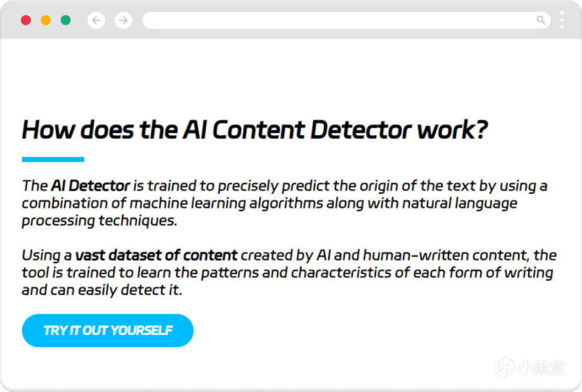Viewport: 582px width, 392px height.
Task: Open the three-dot browser menu
Action: 562,20
